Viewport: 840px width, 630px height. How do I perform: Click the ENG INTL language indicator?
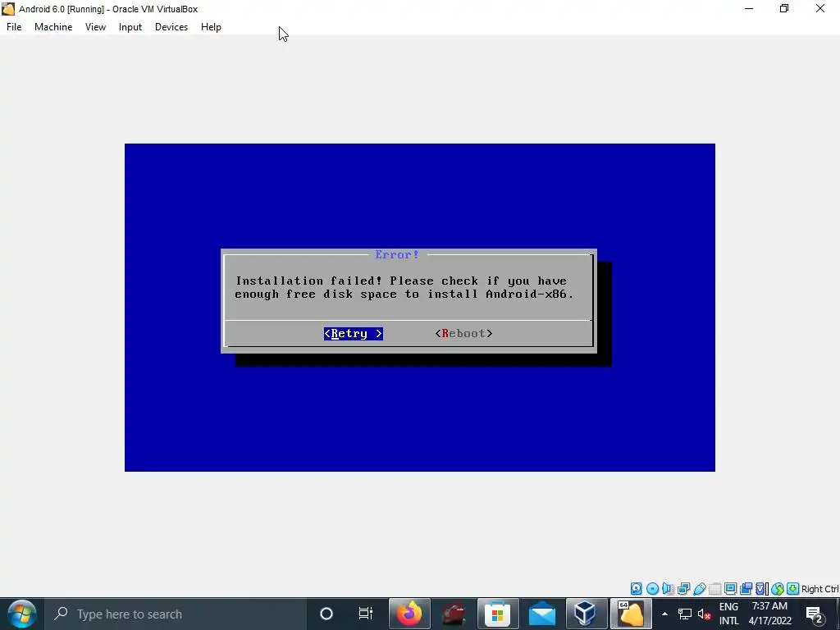[728, 614]
